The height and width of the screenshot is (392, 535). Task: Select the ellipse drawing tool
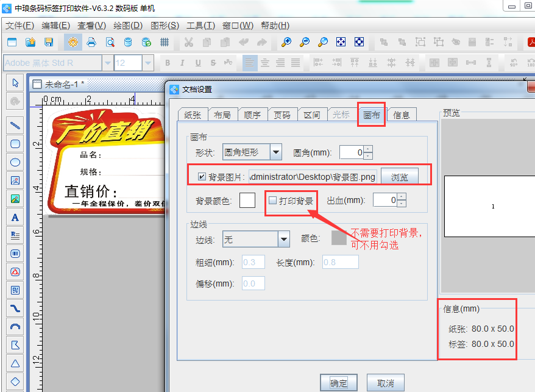pyautogui.click(x=15, y=162)
